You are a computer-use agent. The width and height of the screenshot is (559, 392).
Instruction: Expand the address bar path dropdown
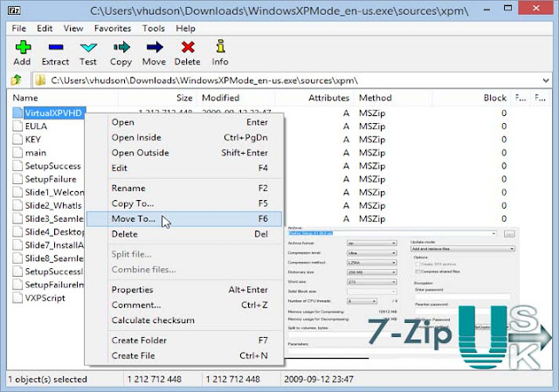[545, 80]
